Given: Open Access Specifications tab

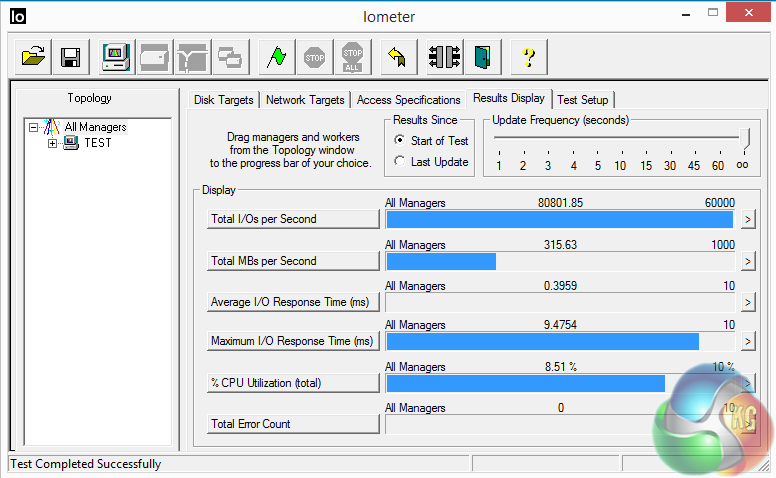Looking at the screenshot, I should click(x=408, y=100).
